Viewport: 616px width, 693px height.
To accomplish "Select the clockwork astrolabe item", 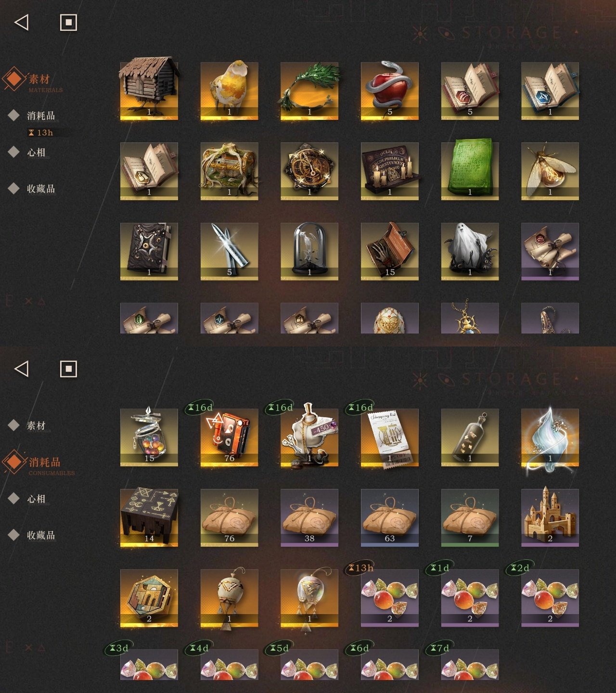I will (x=309, y=171).
